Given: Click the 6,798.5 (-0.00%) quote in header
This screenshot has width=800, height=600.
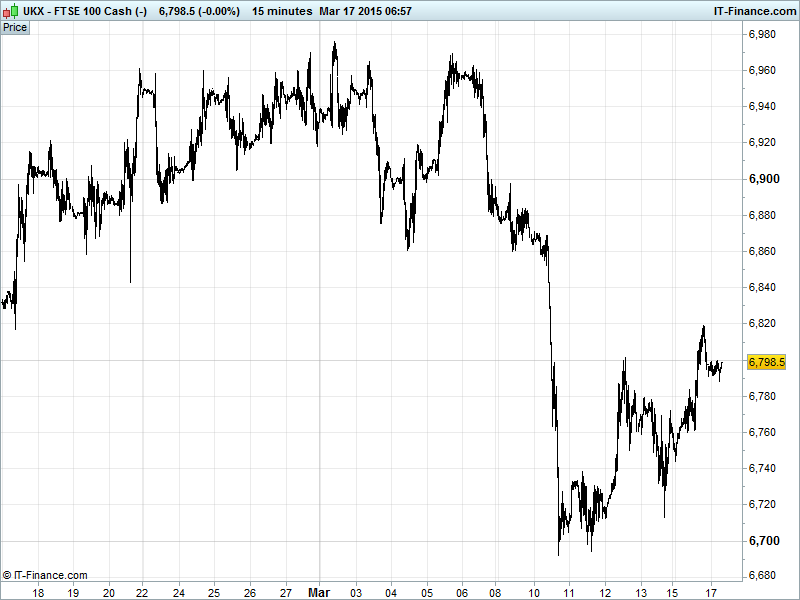Looking at the screenshot, I should (200, 10).
